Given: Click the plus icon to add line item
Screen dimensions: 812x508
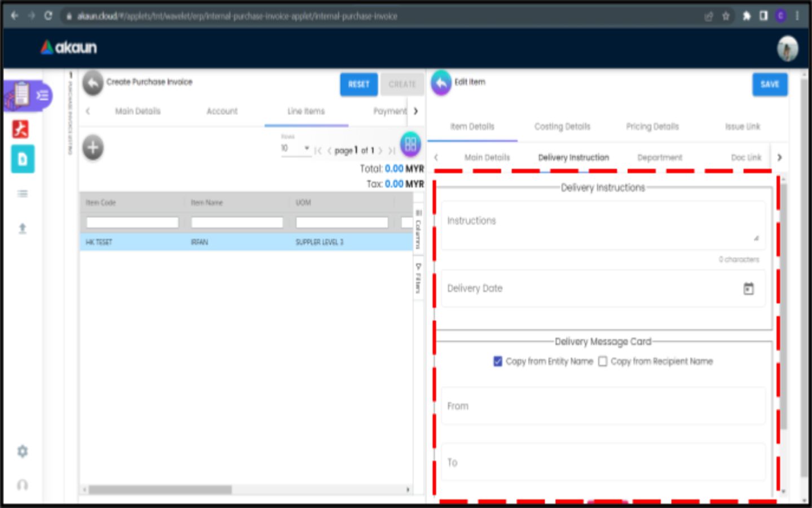Looking at the screenshot, I should [93, 148].
